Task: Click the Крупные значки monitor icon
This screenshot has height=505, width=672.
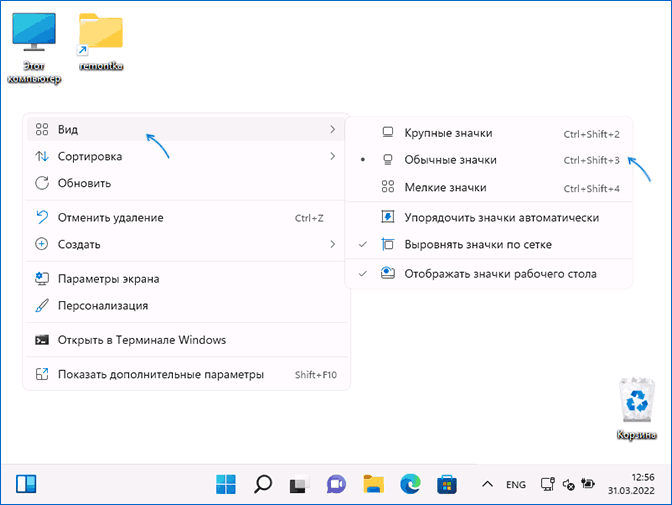Action: click(x=388, y=132)
